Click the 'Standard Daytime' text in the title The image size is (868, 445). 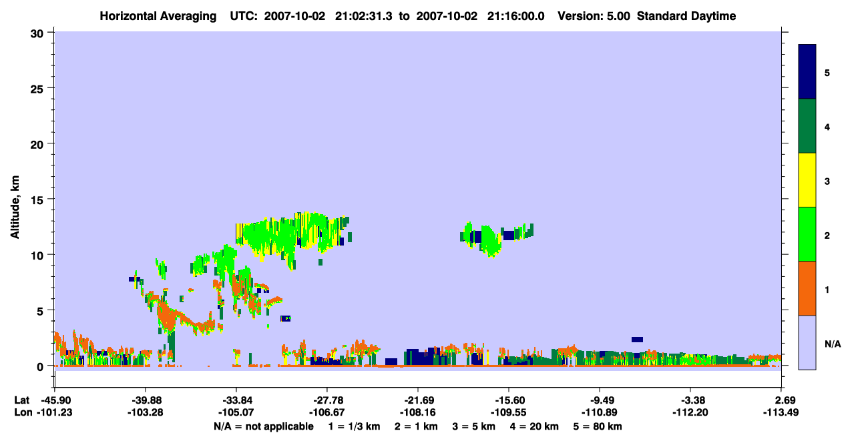[686, 16]
